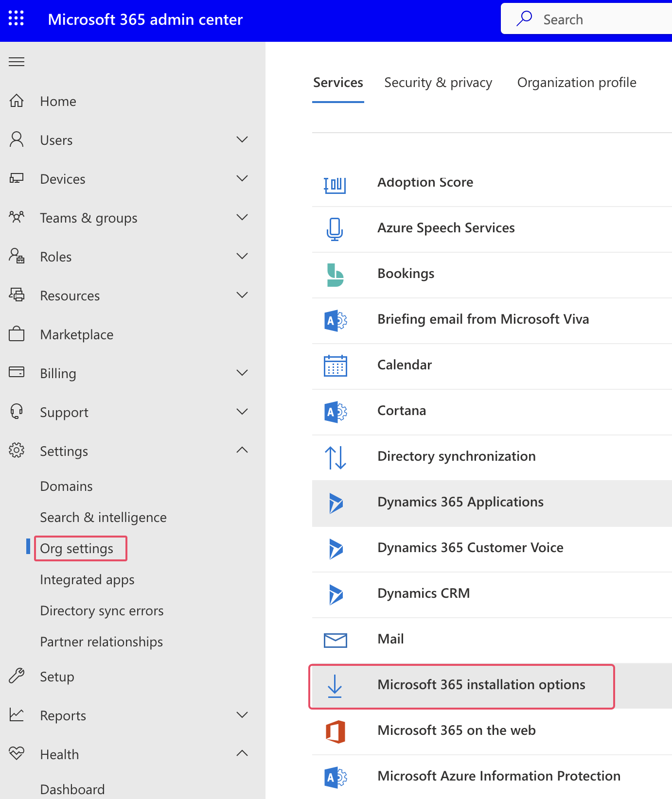
Task: Open Domains under Settings
Action: (66, 486)
